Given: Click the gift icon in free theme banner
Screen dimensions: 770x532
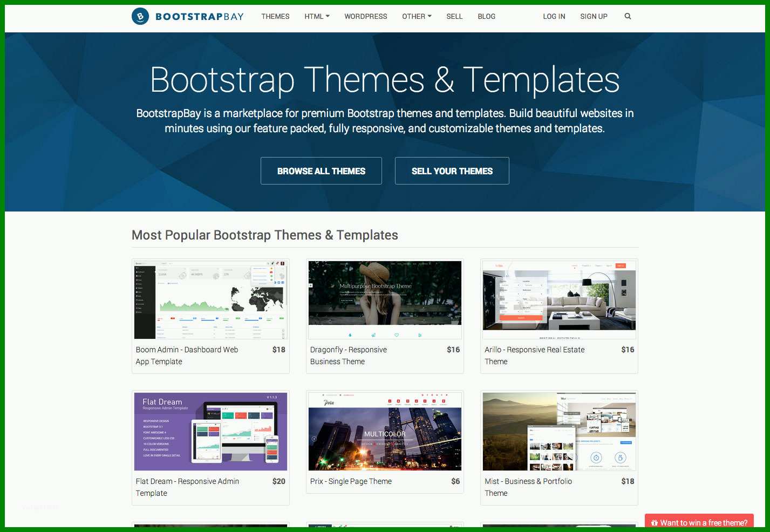Looking at the screenshot, I should tap(655, 523).
